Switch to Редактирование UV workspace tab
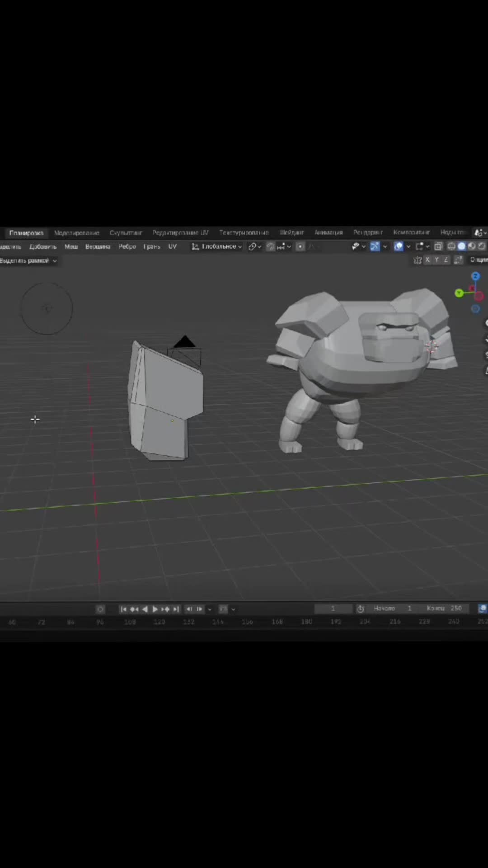 click(x=180, y=233)
